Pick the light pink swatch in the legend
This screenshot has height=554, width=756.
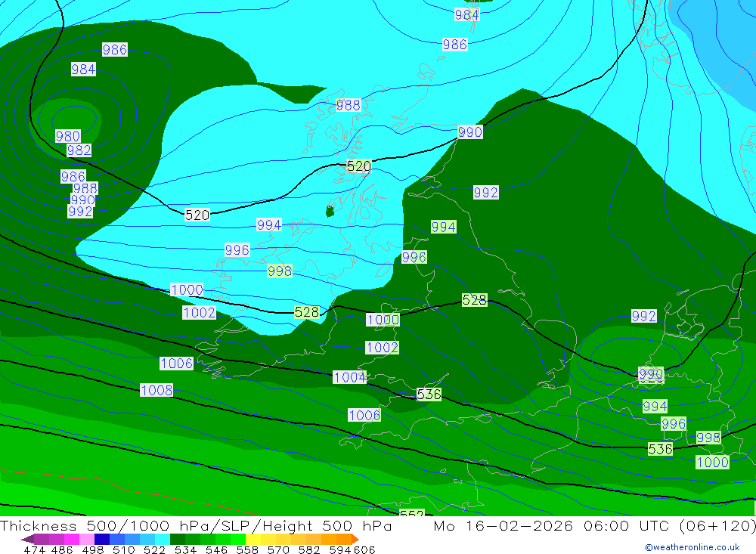click(87, 539)
